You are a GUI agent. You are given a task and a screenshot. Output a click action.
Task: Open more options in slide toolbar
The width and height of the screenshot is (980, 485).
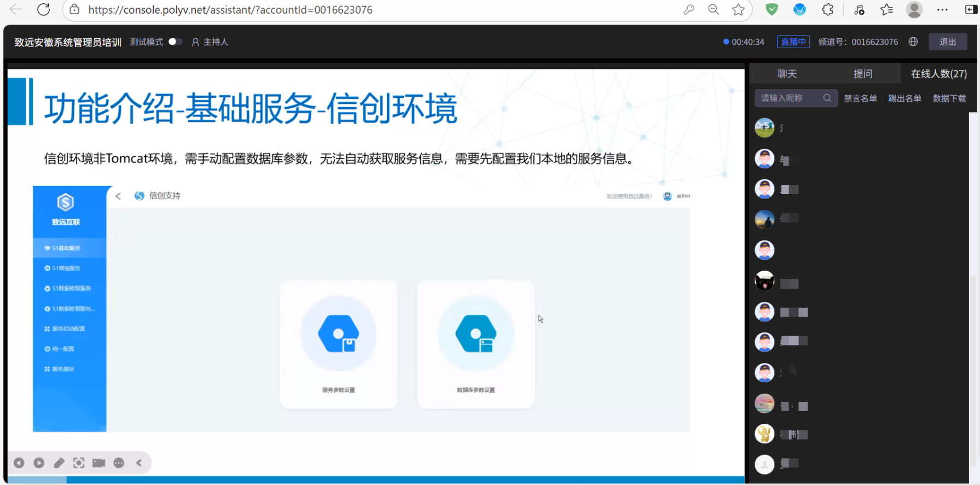pos(119,463)
